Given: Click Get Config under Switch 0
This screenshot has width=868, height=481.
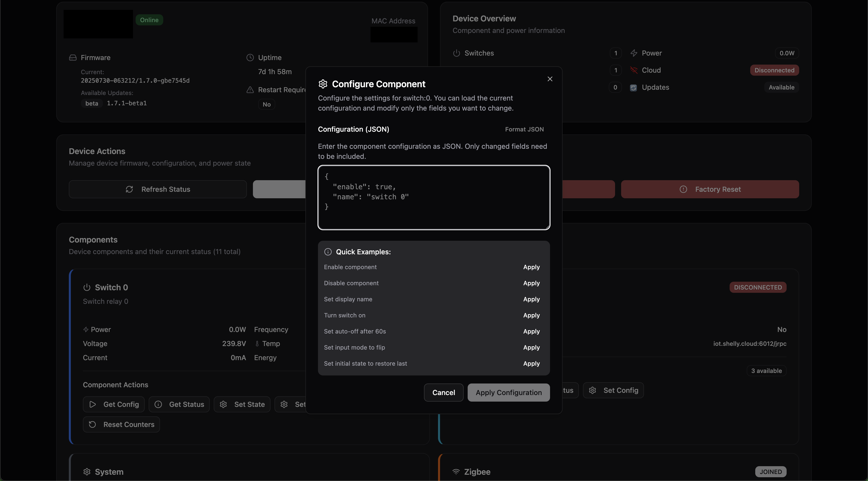Looking at the screenshot, I should (114, 405).
